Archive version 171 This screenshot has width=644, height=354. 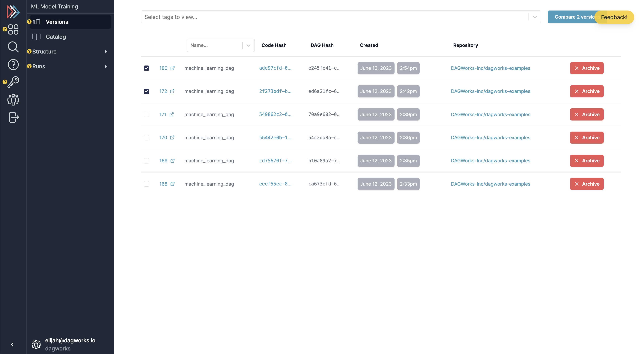tap(586, 114)
